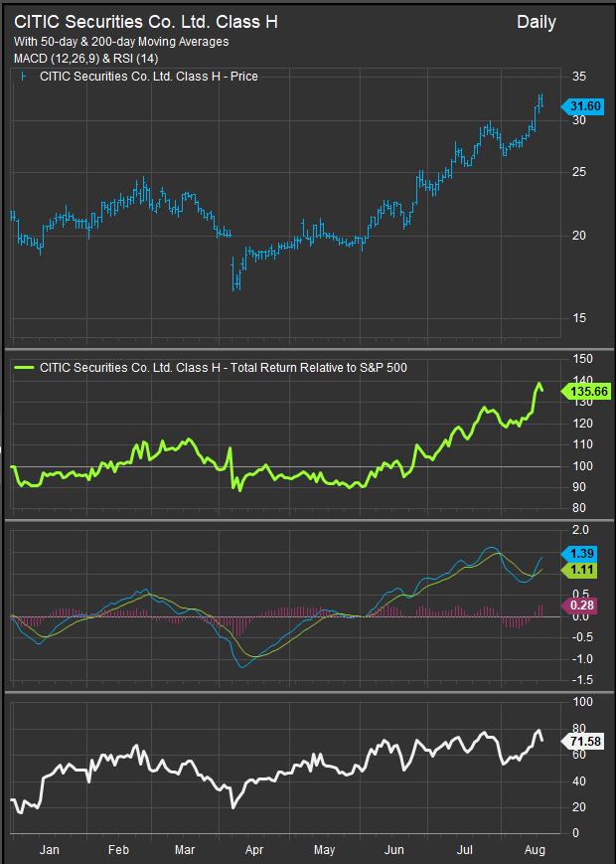Select the pink 0.28 histogram value tag
The height and width of the screenshot is (864, 616).
(x=579, y=606)
